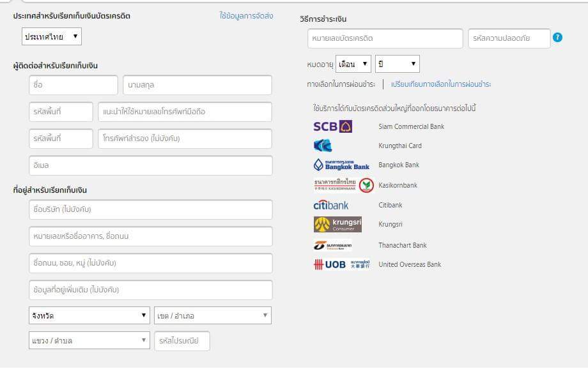The width and height of the screenshot is (588, 369).
Task: Open the expiry year ปี dropdown
Action: tap(397, 64)
